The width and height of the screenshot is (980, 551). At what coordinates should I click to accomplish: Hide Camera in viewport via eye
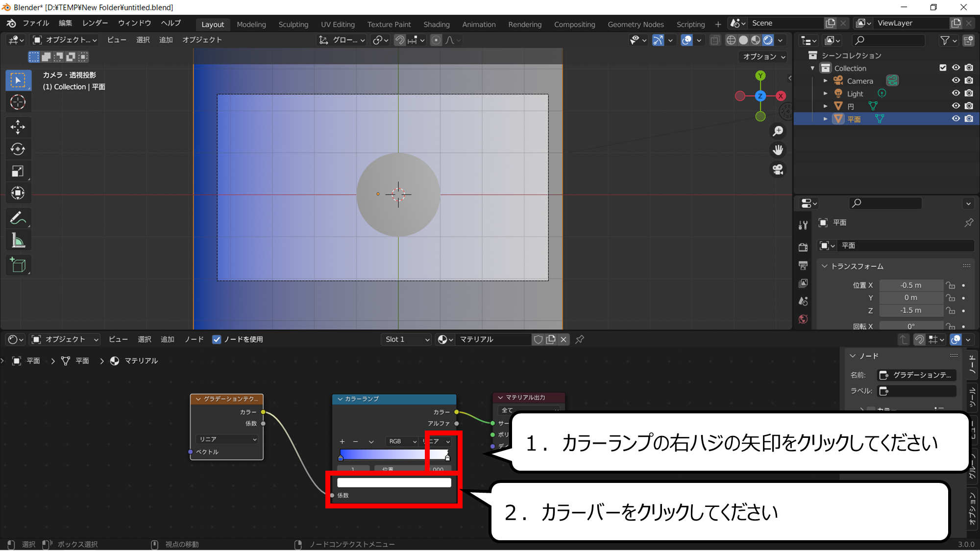click(x=956, y=80)
